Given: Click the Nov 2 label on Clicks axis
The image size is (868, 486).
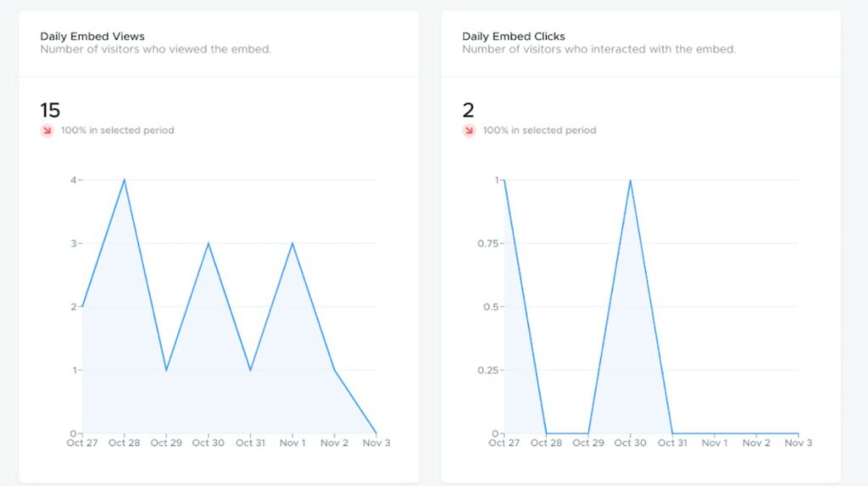Looking at the screenshot, I should (755, 443).
